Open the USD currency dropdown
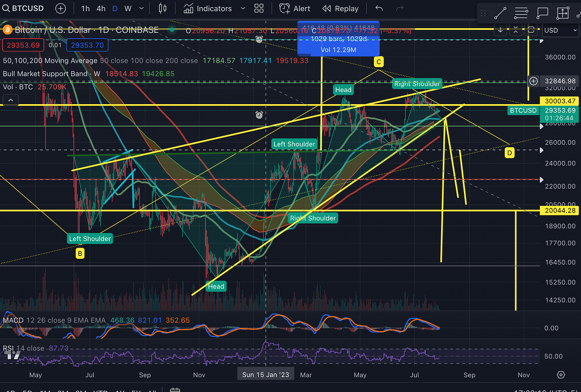 [560, 30]
